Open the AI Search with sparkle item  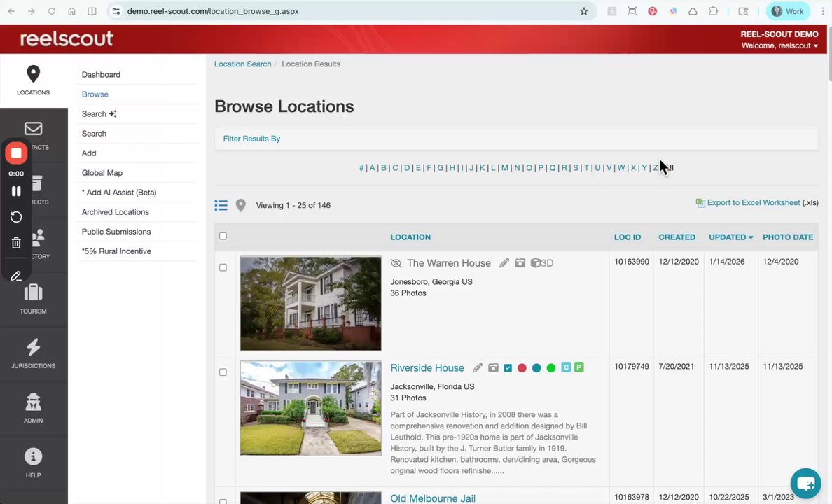click(x=99, y=114)
